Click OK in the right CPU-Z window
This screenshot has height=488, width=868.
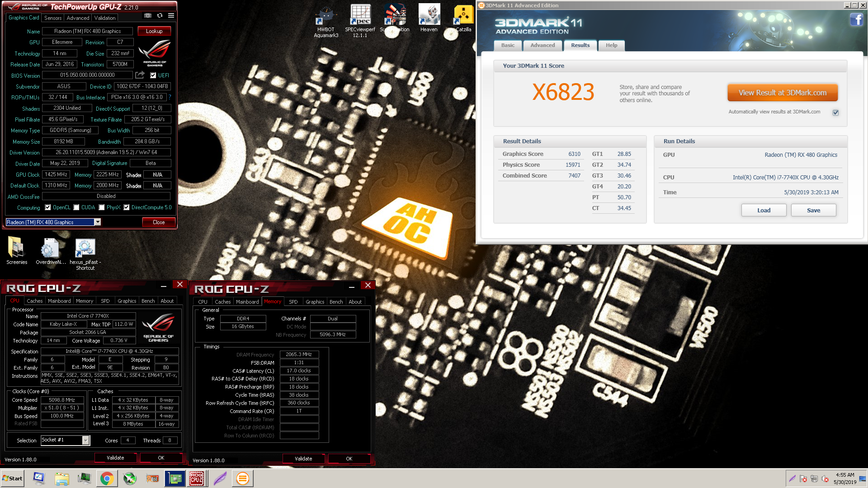pyautogui.click(x=349, y=459)
